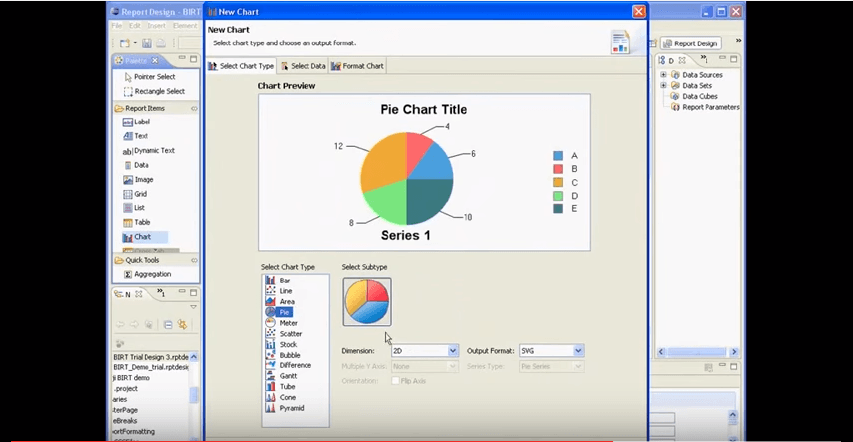Click the Report Design perspective button

[691, 44]
